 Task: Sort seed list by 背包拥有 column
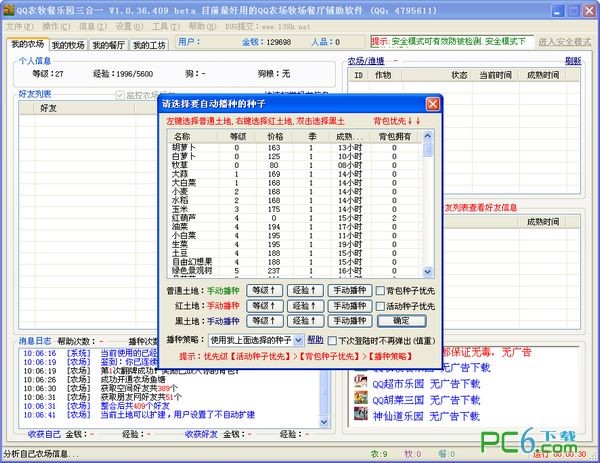click(x=395, y=136)
